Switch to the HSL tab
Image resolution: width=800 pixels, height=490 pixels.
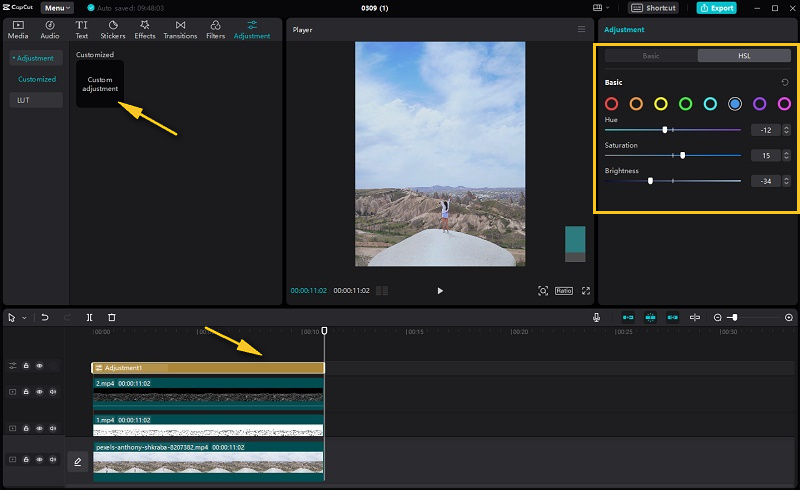(x=744, y=56)
